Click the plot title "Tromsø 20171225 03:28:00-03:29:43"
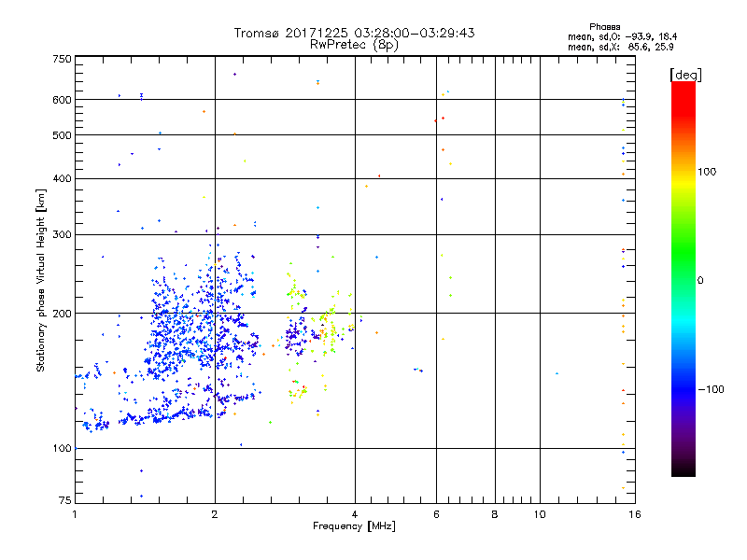This screenshot has width=747, height=560. click(x=354, y=33)
